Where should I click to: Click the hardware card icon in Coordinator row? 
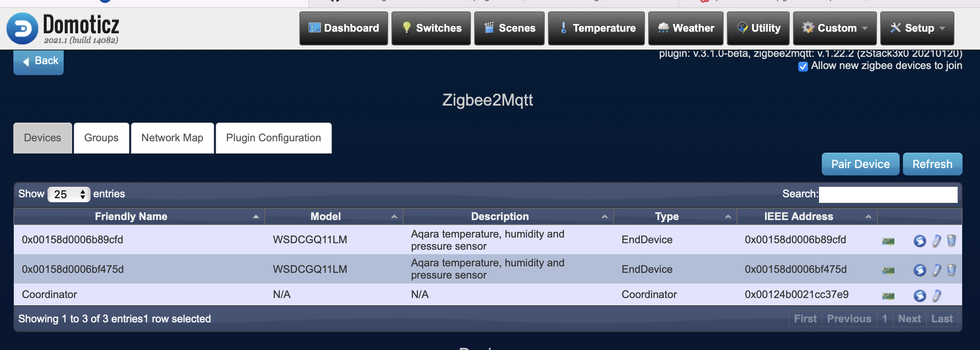point(888,296)
